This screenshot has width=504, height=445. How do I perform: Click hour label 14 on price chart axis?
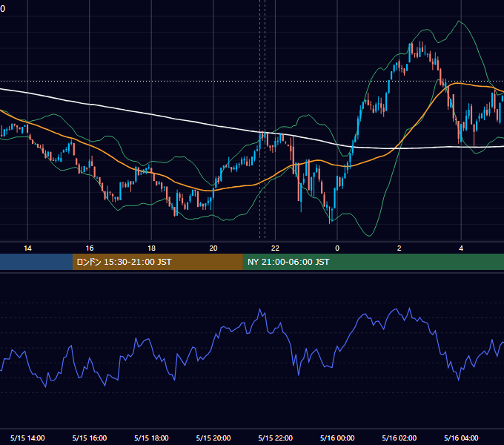[x=27, y=248]
